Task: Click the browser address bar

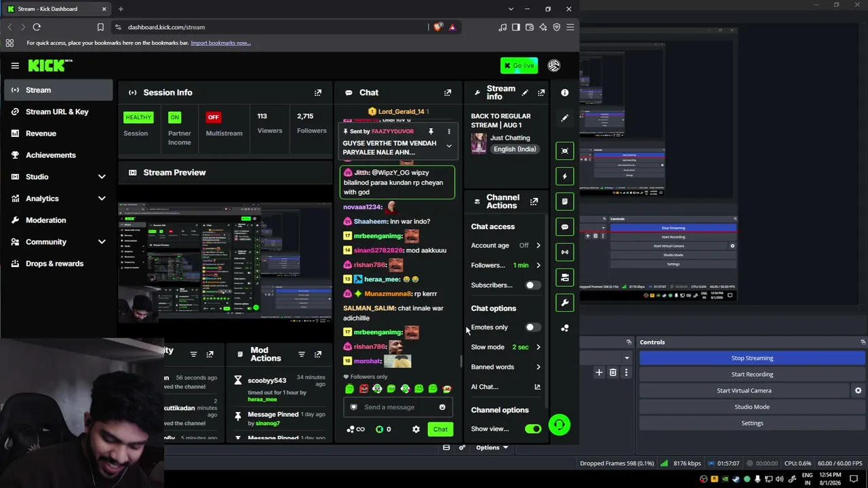Action: (271, 27)
